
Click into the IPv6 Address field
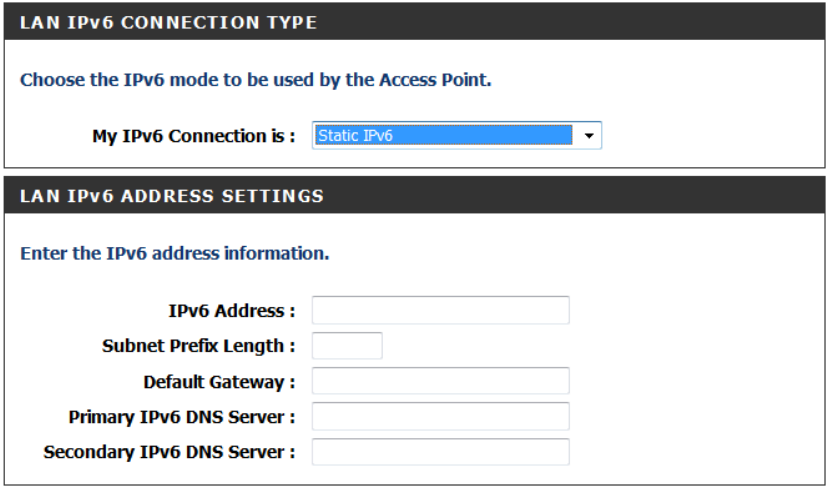(440, 311)
